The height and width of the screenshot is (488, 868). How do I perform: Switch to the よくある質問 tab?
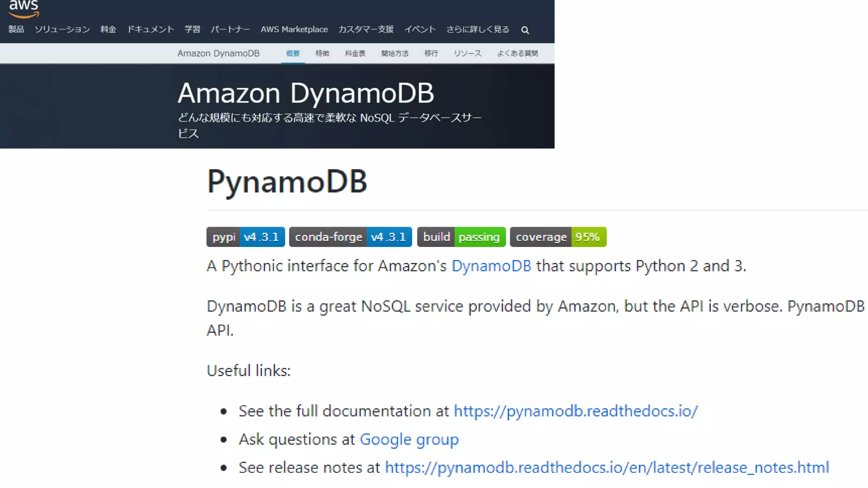click(x=517, y=53)
